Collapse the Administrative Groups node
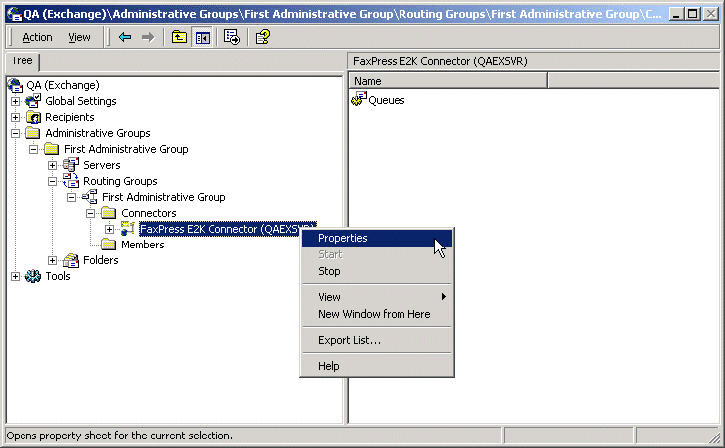This screenshot has width=725, height=448. tap(15, 133)
